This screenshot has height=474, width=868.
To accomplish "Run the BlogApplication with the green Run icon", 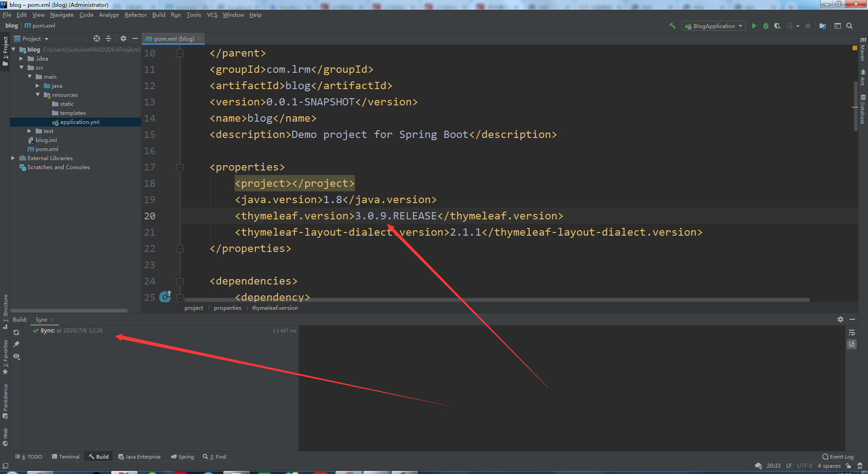I will point(754,26).
